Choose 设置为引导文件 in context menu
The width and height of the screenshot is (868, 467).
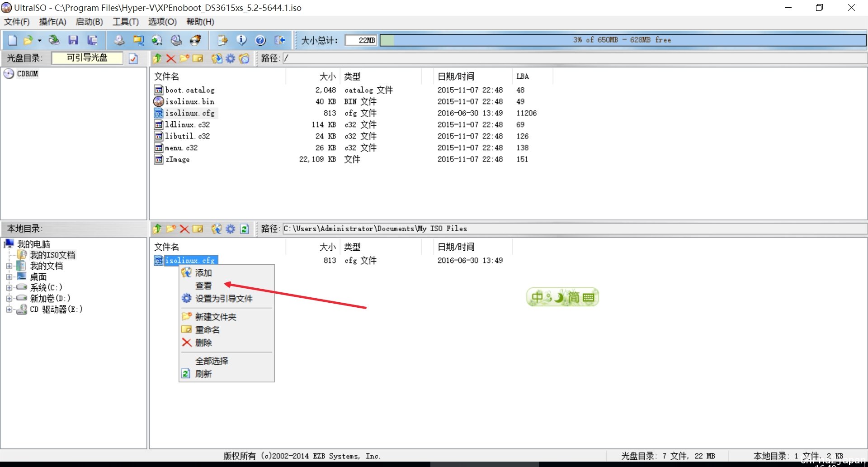coord(226,299)
